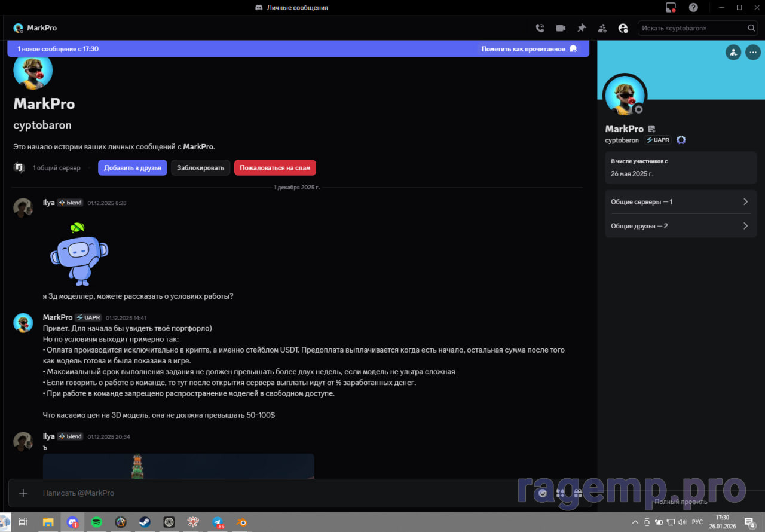
Task: Start a video call
Action: point(561,28)
